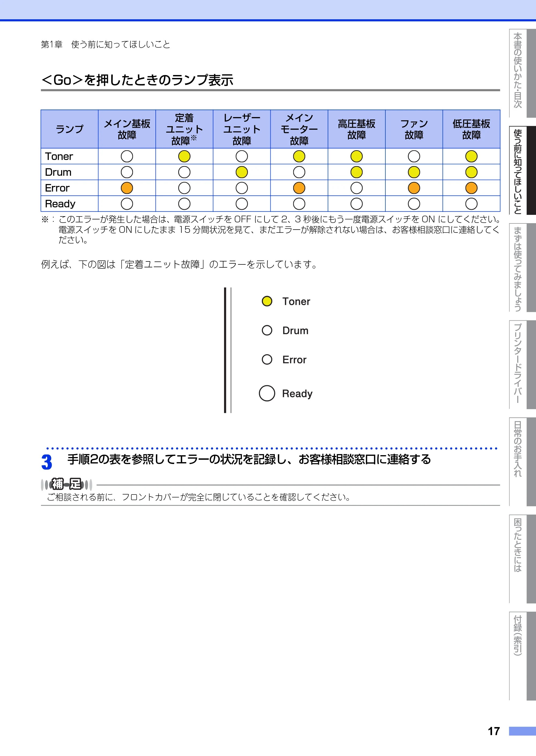Click the sentence 例えば、下の図は「定着ユニット故障」
This screenshot has height=756, width=536.
point(179,264)
